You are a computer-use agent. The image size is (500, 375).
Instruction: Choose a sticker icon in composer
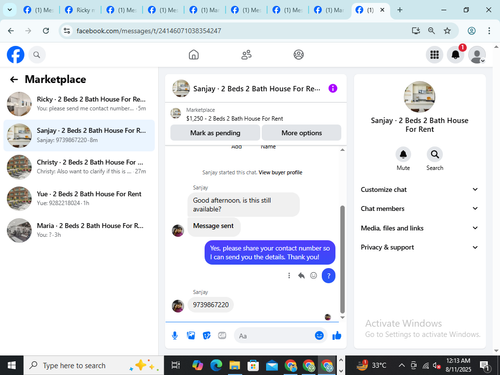pyautogui.click(x=207, y=335)
